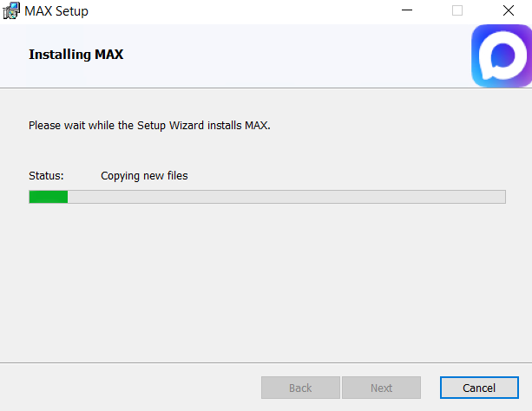The width and height of the screenshot is (532, 411).
Task: Click the "Please wait while the Setup Wizard" message
Action: 149,126
